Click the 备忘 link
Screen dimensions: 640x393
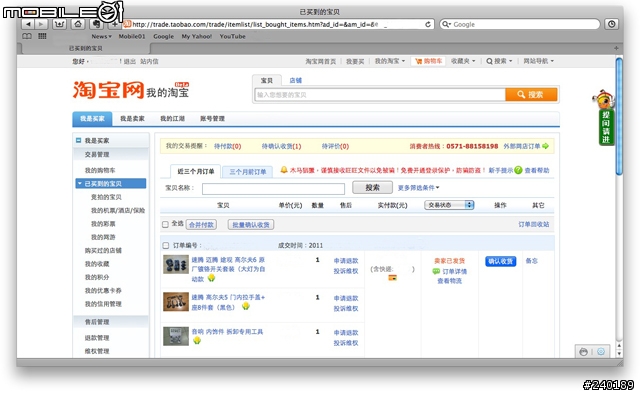(531, 261)
